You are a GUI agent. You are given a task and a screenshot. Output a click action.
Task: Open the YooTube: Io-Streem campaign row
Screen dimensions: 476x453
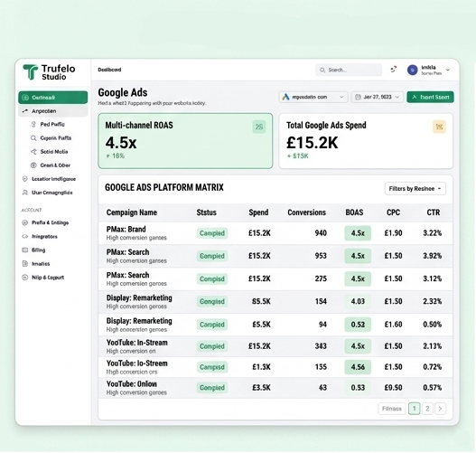coord(275,367)
